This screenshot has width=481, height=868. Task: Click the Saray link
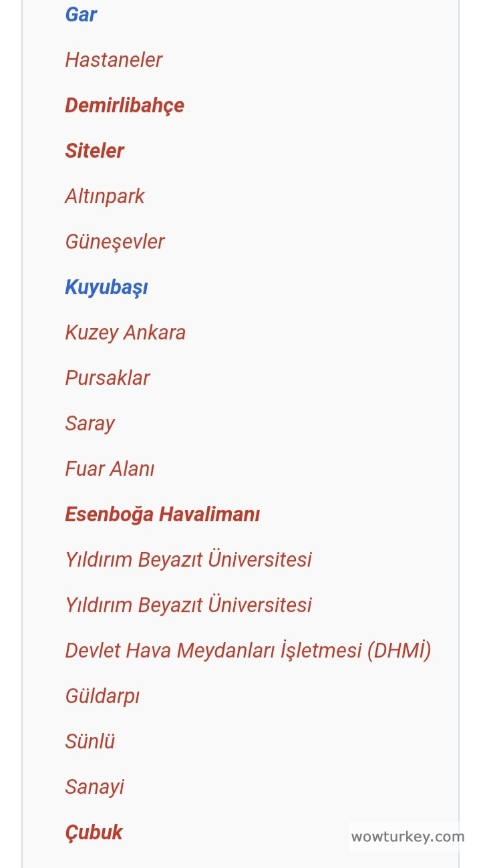click(x=90, y=424)
